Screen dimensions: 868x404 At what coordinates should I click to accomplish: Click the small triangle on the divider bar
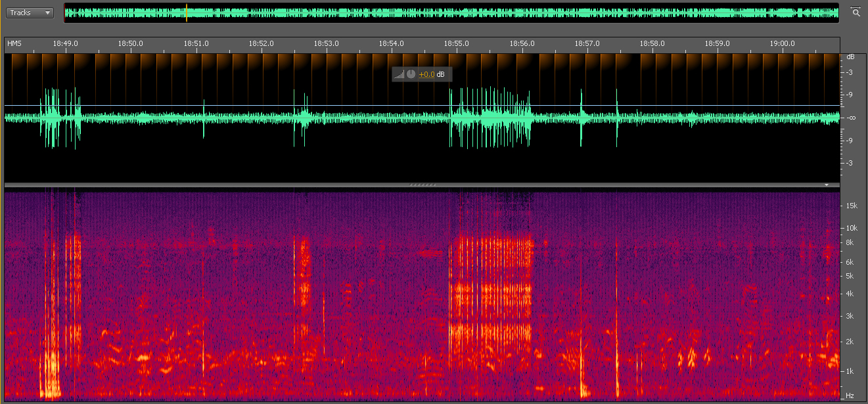click(827, 185)
